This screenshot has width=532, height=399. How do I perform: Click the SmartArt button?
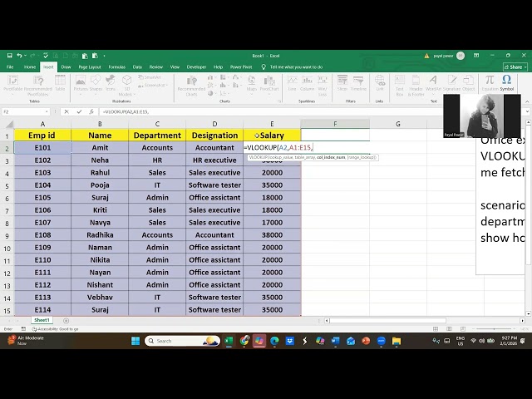150,77
